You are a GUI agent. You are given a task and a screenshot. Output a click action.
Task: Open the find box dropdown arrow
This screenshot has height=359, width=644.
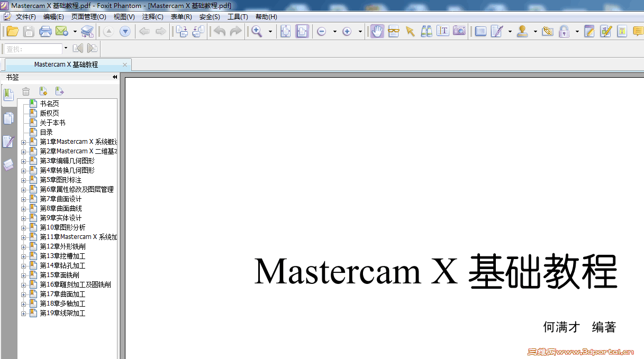(x=66, y=49)
